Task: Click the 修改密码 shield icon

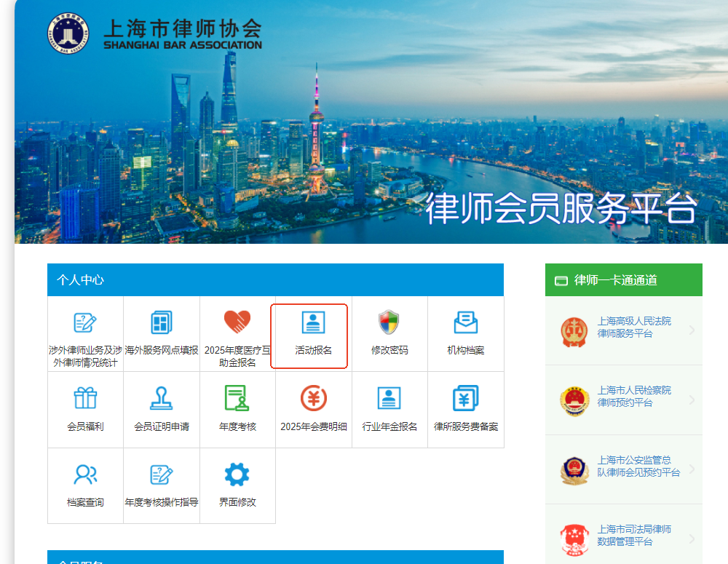Action: [x=389, y=322]
